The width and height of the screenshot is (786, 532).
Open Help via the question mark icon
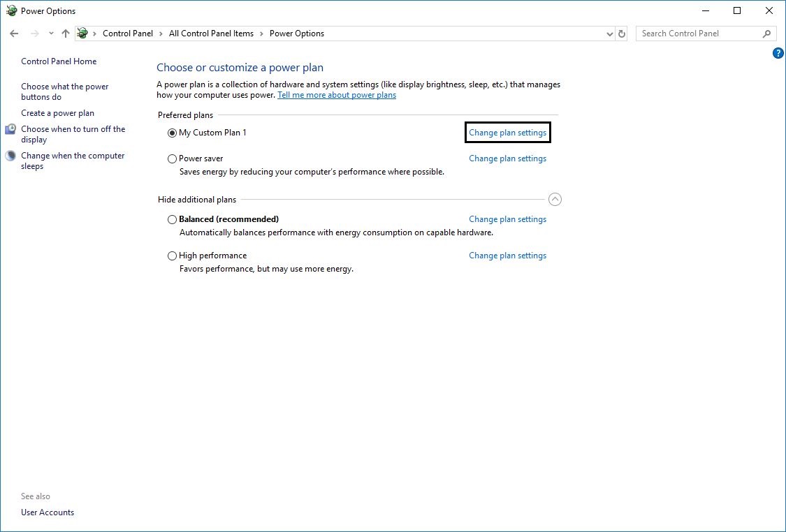778,52
